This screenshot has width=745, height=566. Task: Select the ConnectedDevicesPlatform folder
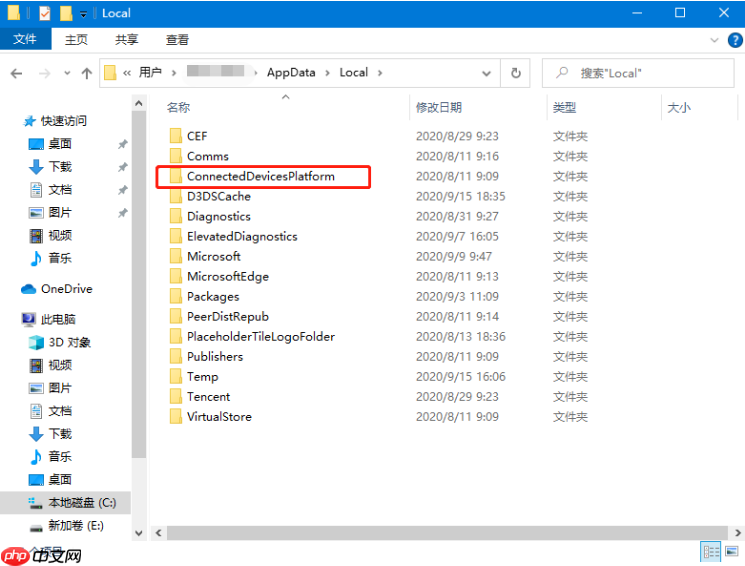click(260, 176)
